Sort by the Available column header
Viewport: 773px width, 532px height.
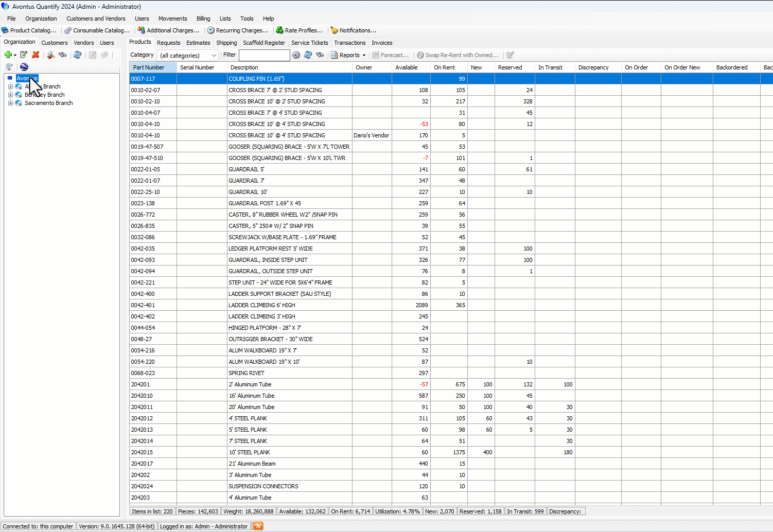click(406, 67)
